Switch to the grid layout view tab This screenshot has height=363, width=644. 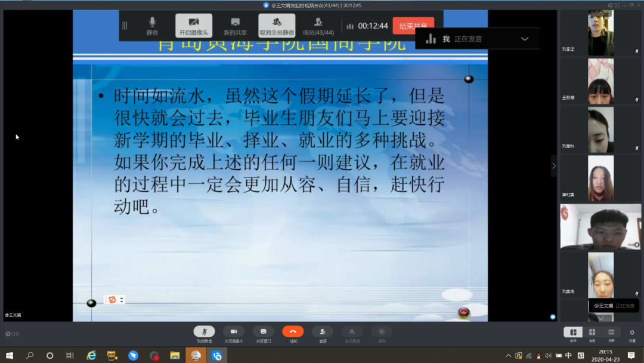tap(592, 333)
